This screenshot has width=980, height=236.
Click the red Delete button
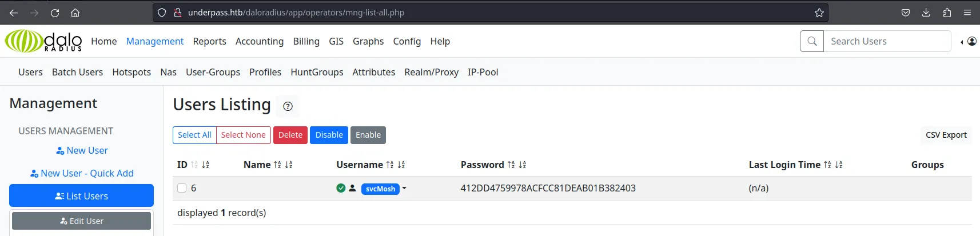pyautogui.click(x=290, y=135)
